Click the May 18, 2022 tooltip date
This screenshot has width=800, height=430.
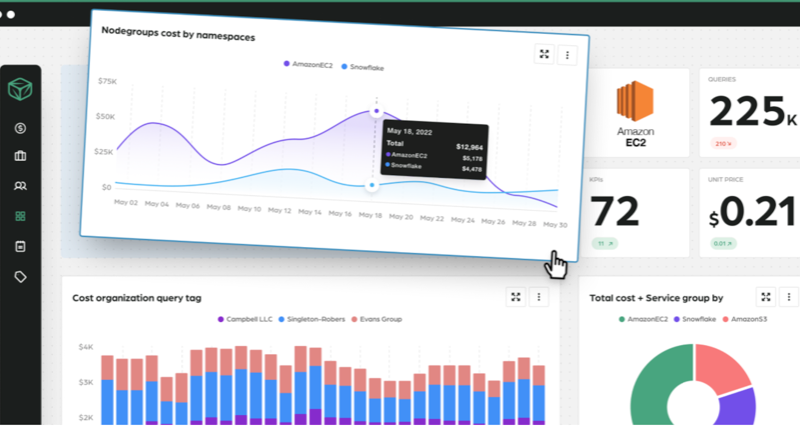tap(409, 132)
